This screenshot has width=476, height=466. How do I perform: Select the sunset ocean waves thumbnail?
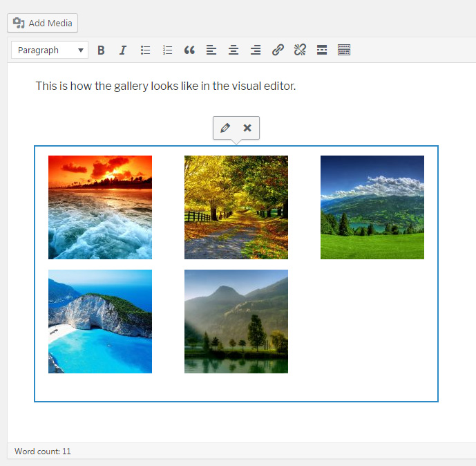(x=100, y=207)
